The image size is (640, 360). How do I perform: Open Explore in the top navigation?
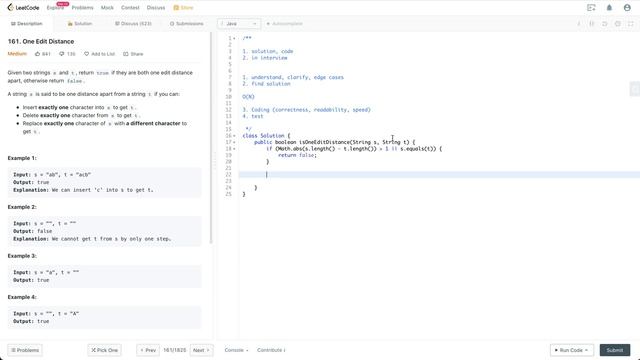55,8
